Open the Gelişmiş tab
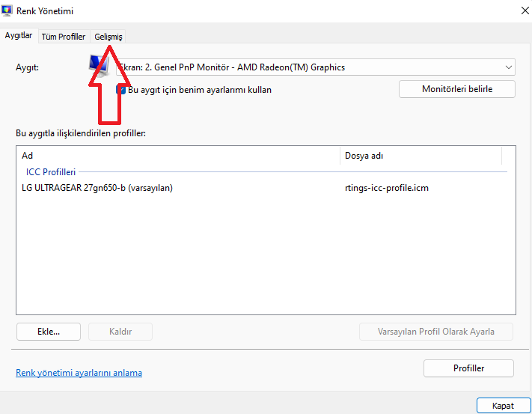The height and width of the screenshot is (414, 532). pyautogui.click(x=108, y=37)
